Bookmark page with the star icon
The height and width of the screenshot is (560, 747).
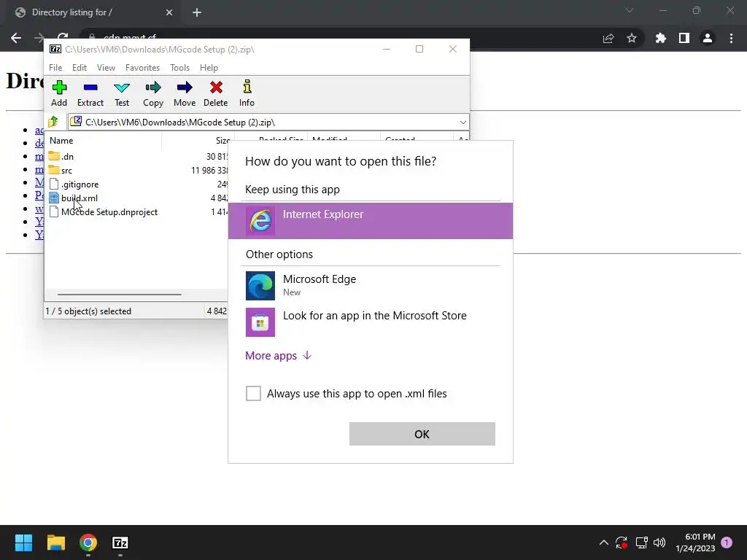pyautogui.click(x=632, y=38)
